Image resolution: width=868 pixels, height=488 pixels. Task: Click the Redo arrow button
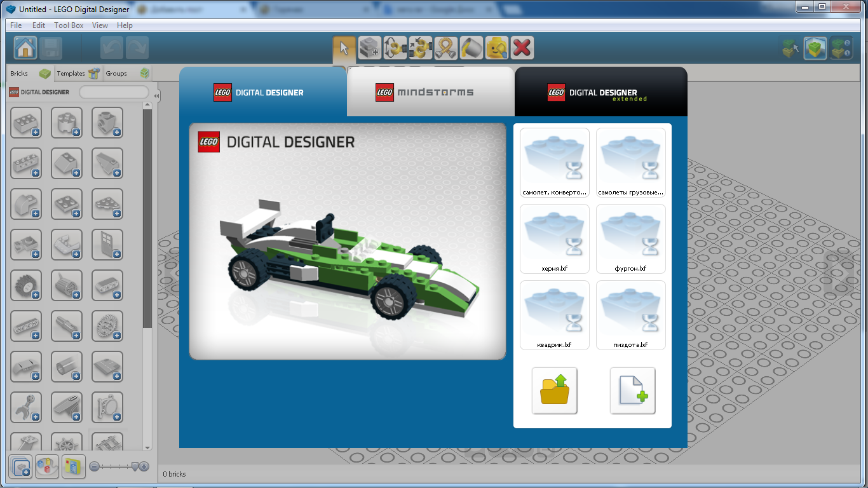pyautogui.click(x=137, y=48)
